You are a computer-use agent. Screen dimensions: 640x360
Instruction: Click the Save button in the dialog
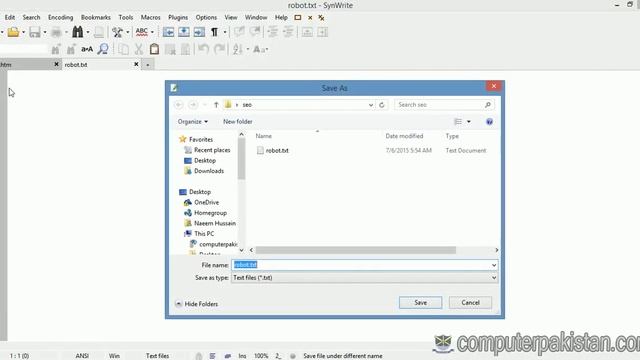(420, 302)
